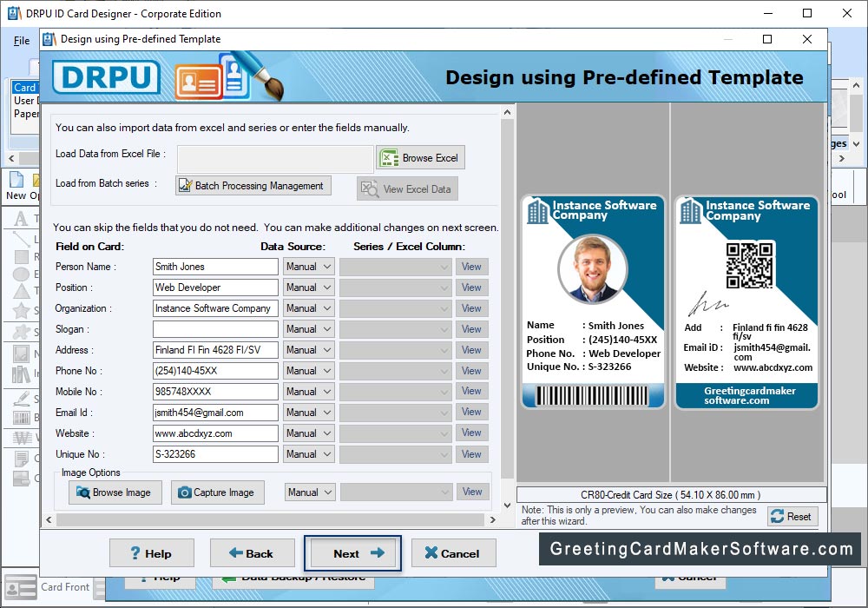Click horizontal scrollbar right arrow in form

pyautogui.click(x=493, y=520)
